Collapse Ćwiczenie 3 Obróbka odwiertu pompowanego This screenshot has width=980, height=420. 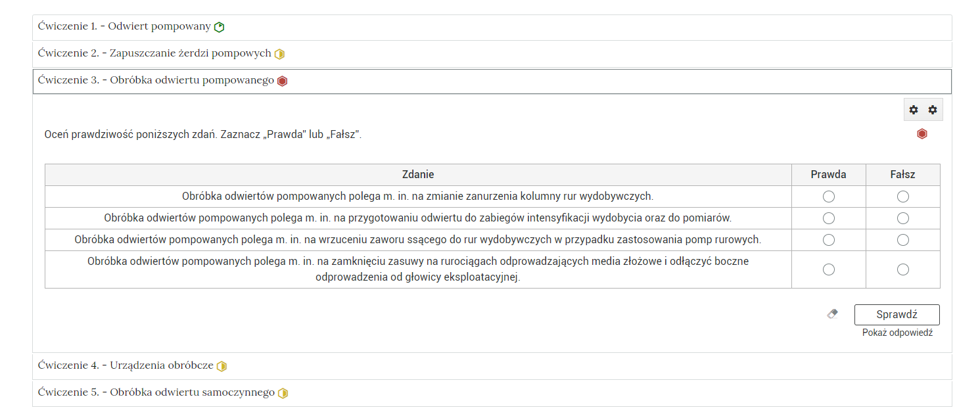156,81
